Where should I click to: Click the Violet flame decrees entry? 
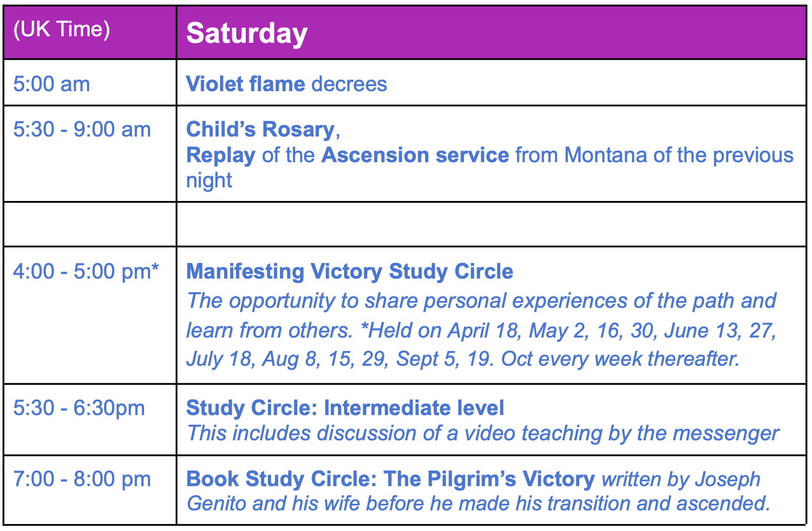coord(287,84)
